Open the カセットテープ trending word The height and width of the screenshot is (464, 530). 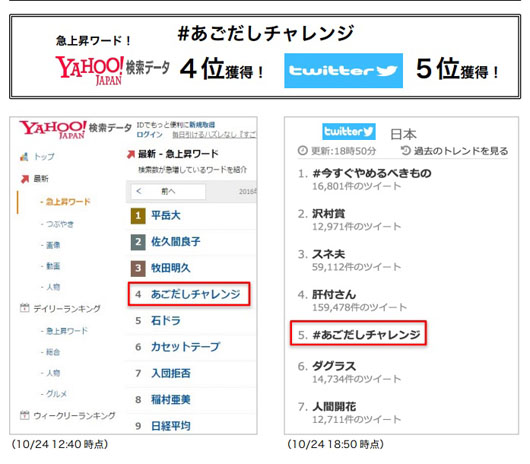[186, 347]
